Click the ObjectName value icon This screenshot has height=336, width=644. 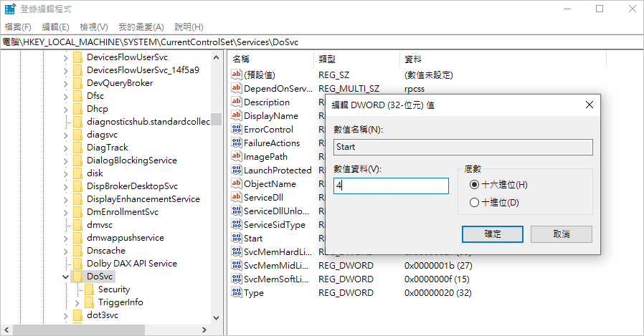(236, 183)
